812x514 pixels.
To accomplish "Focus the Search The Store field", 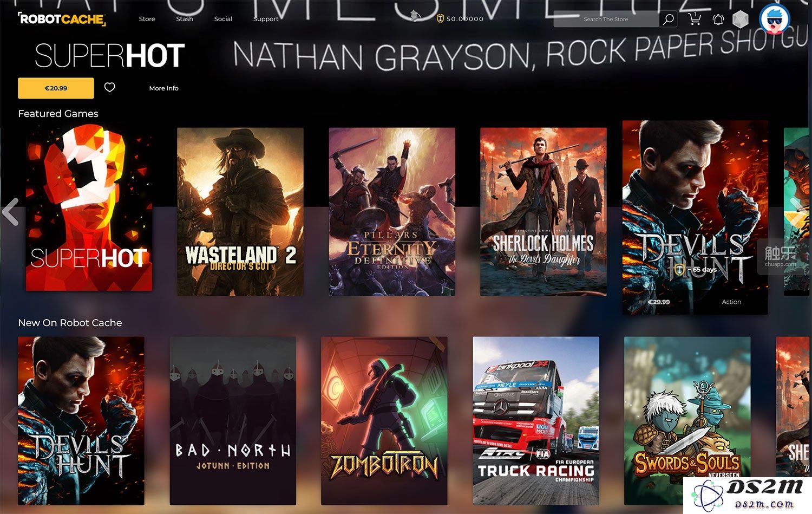I will tap(606, 19).
